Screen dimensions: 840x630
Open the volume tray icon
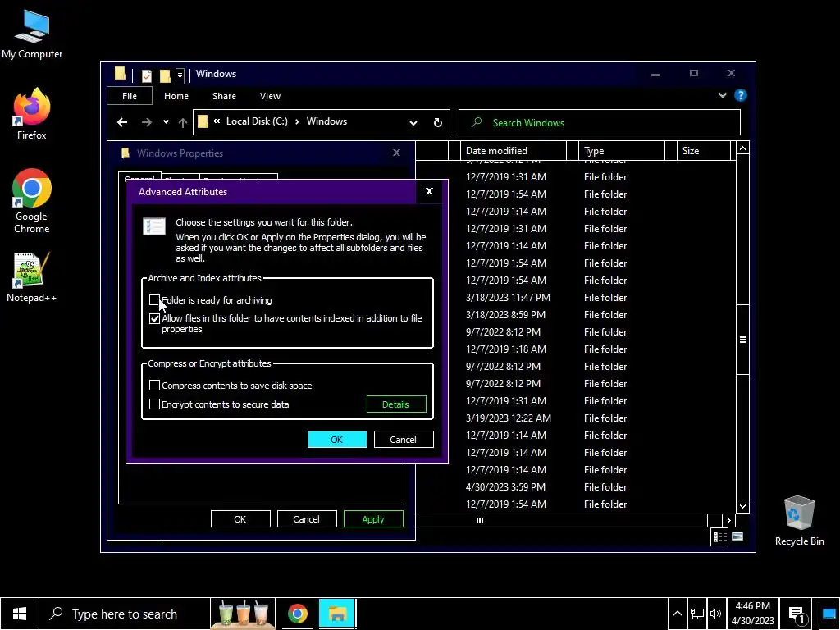(x=715, y=614)
